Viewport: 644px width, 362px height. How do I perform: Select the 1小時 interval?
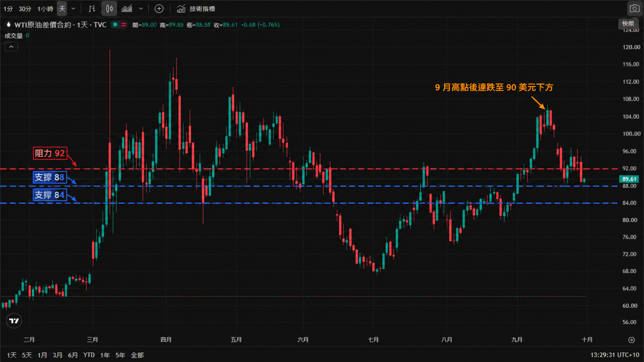[x=45, y=9]
